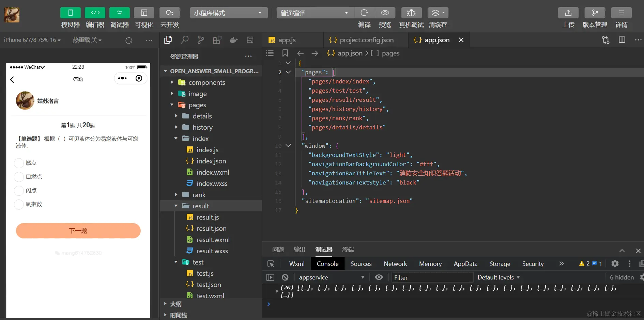
Task: Start real device debugging
Action: tap(411, 13)
